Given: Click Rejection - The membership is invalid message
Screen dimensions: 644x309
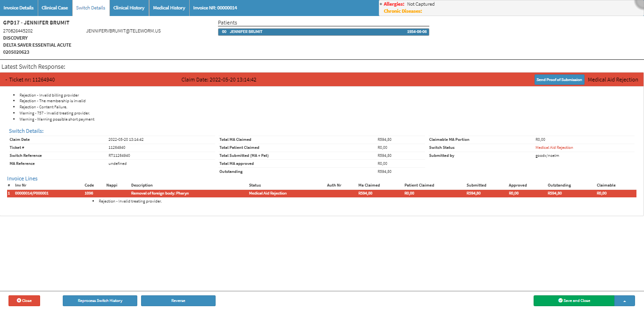Looking at the screenshot, I should click(52, 101).
